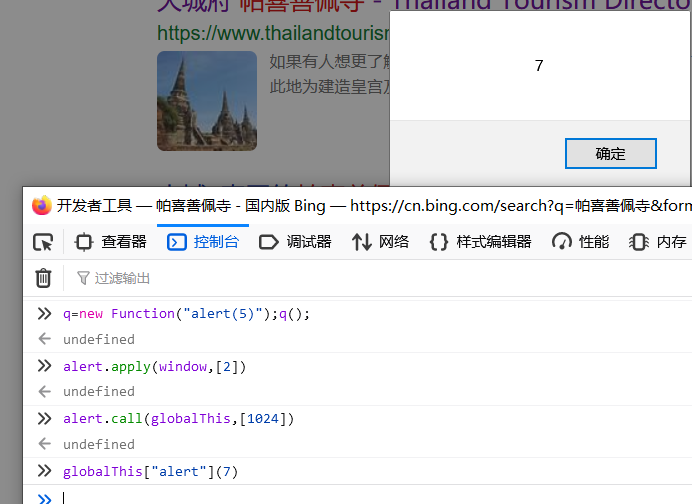Screen dimensions: 692x504
Task: Click the memory chip icon
Action: (x=639, y=242)
